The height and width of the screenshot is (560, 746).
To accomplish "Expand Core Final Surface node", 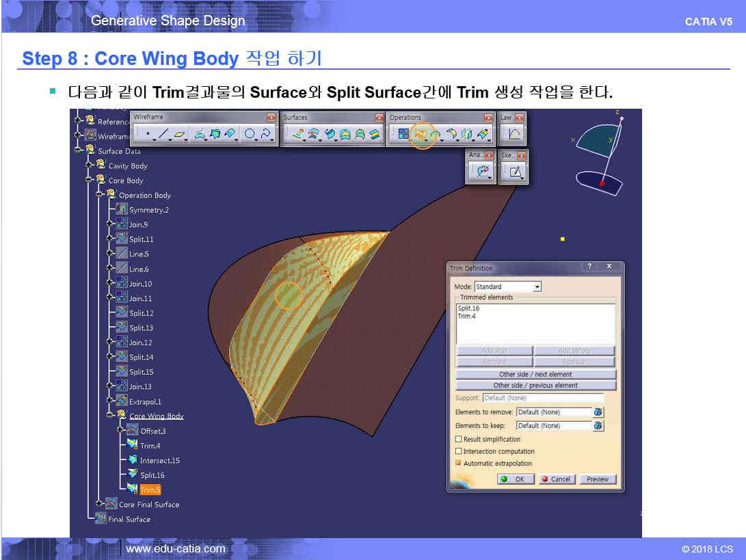I will 100,505.
